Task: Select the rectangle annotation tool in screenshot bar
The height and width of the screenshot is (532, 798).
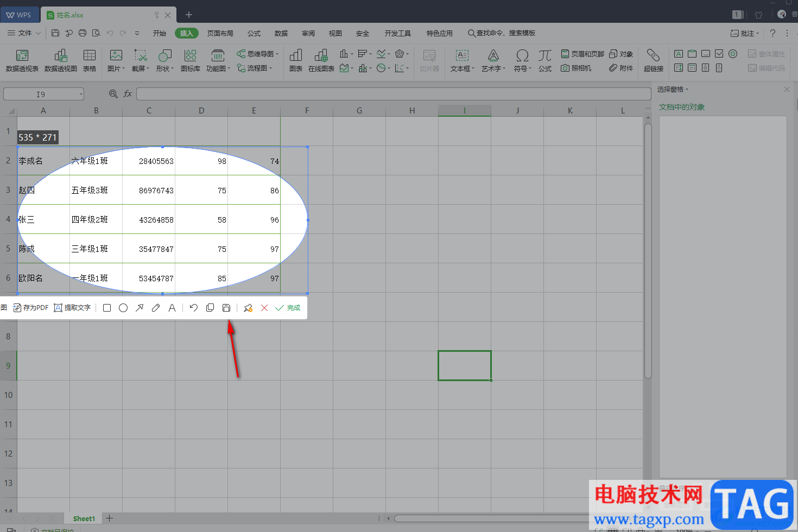Action: point(107,308)
